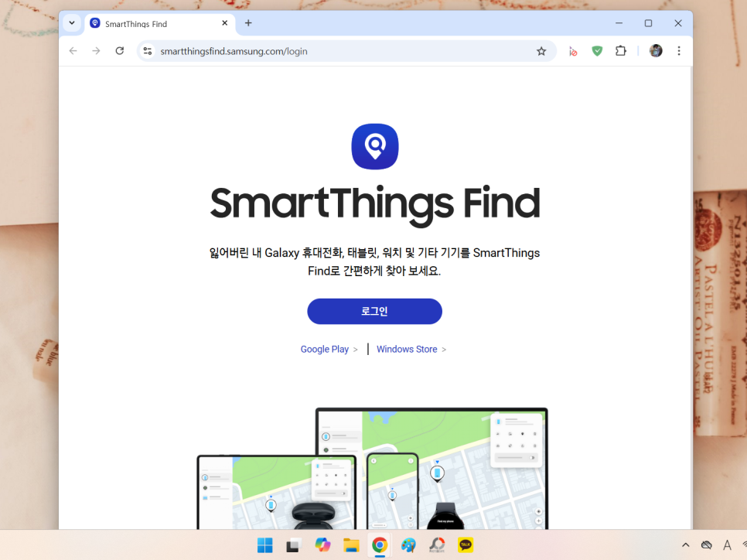Image resolution: width=747 pixels, height=560 pixels.
Task: Launch Copilot from the taskbar
Action: [x=322, y=545]
